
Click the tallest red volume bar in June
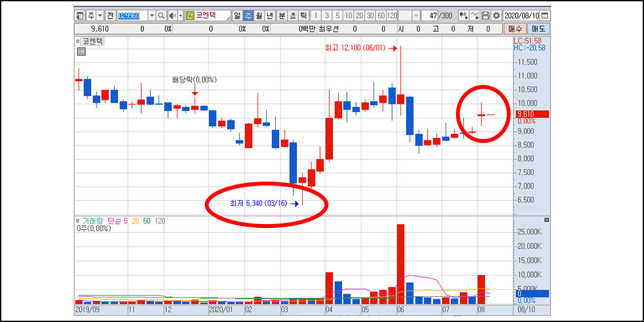pyautogui.click(x=401, y=264)
